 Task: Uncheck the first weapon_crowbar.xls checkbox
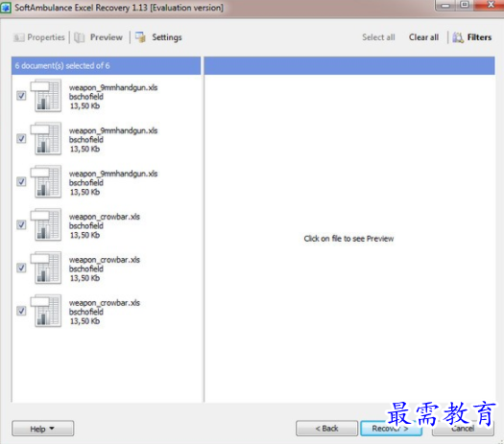[21, 224]
